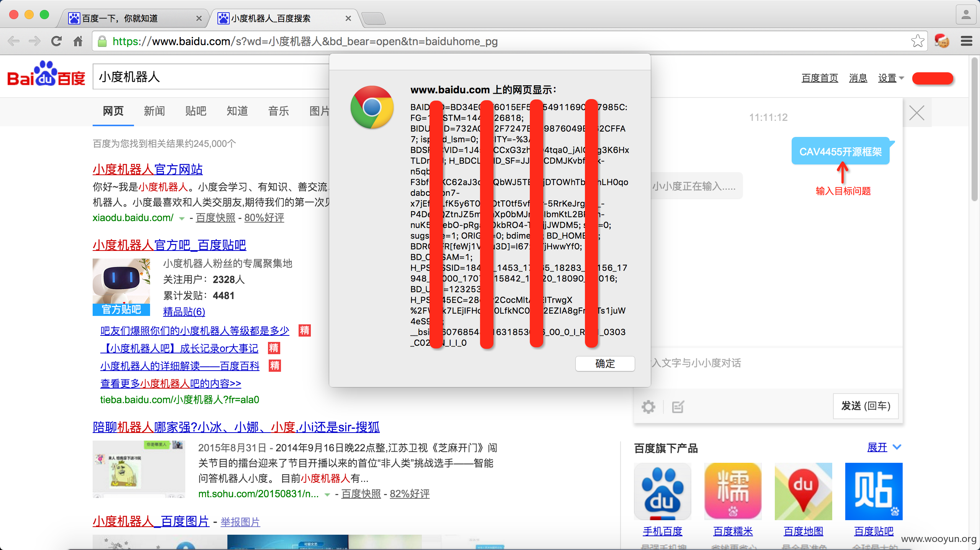Open 精品贴(6) link
Viewport: 980px width, 550px height.
coord(184,312)
